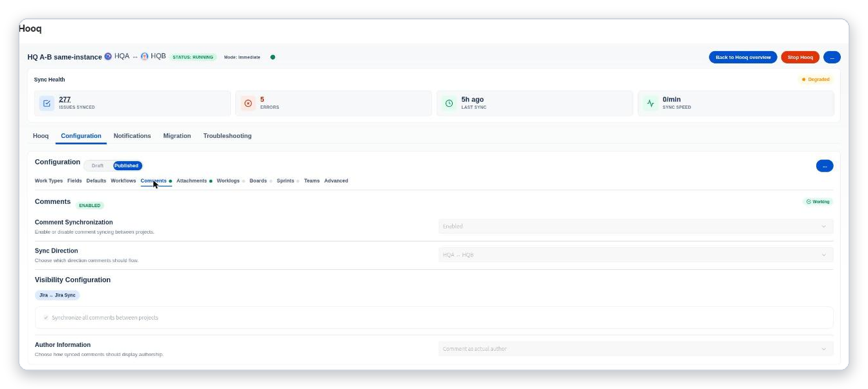868x389 pixels.
Task: Click the red errors circle icon
Action: tap(248, 104)
